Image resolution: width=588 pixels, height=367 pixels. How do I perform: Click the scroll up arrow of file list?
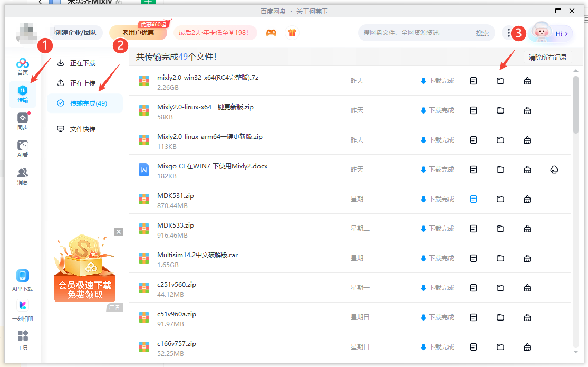tap(576, 71)
